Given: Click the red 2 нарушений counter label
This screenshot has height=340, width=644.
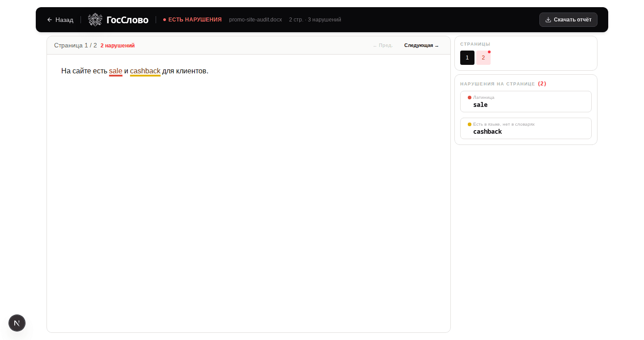Looking at the screenshot, I should pyautogui.click(x=118, y=46).
